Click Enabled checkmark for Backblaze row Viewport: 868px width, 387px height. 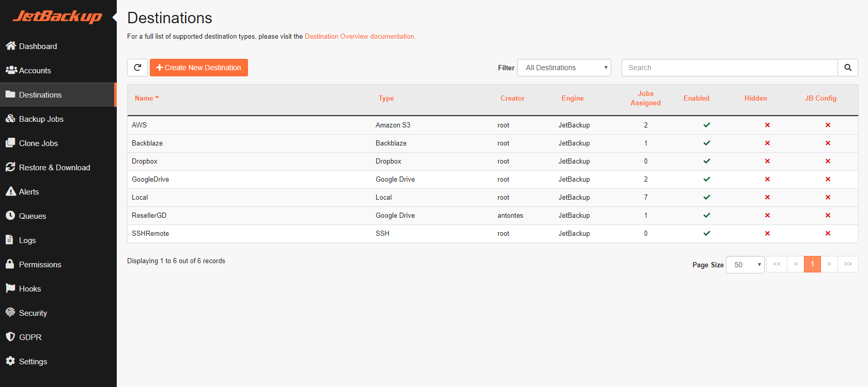tap(707, 143)
